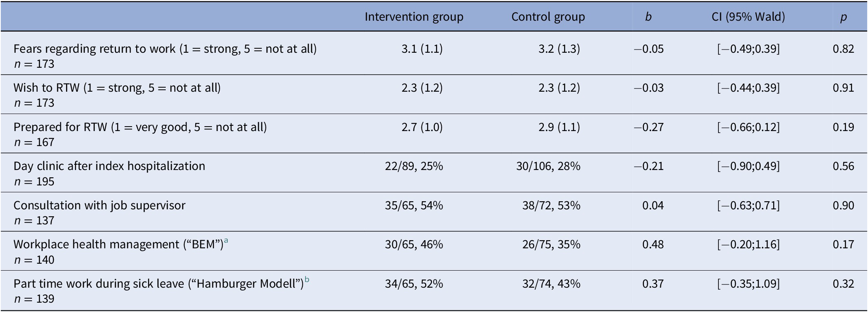Click the n = 195 sample size text
The height and width of the screenshot is (312, 868).
[x=34, y=181]
